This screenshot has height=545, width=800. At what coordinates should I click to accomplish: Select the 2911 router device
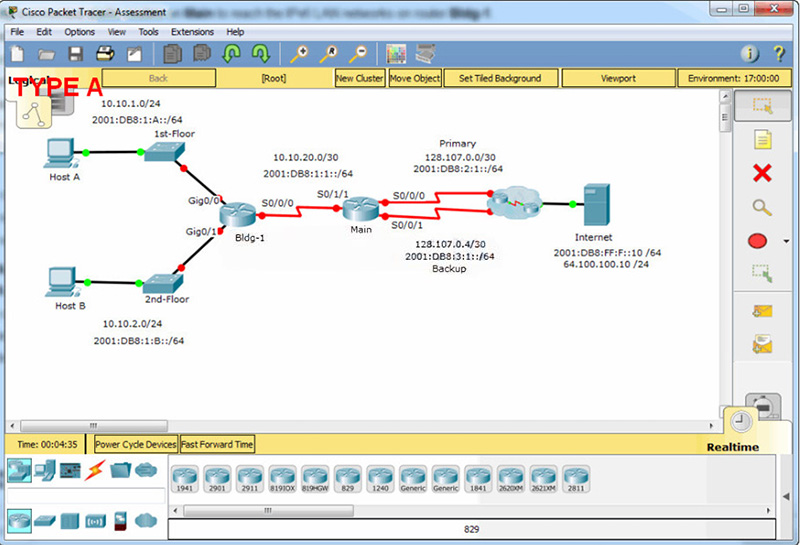[250, 479]
